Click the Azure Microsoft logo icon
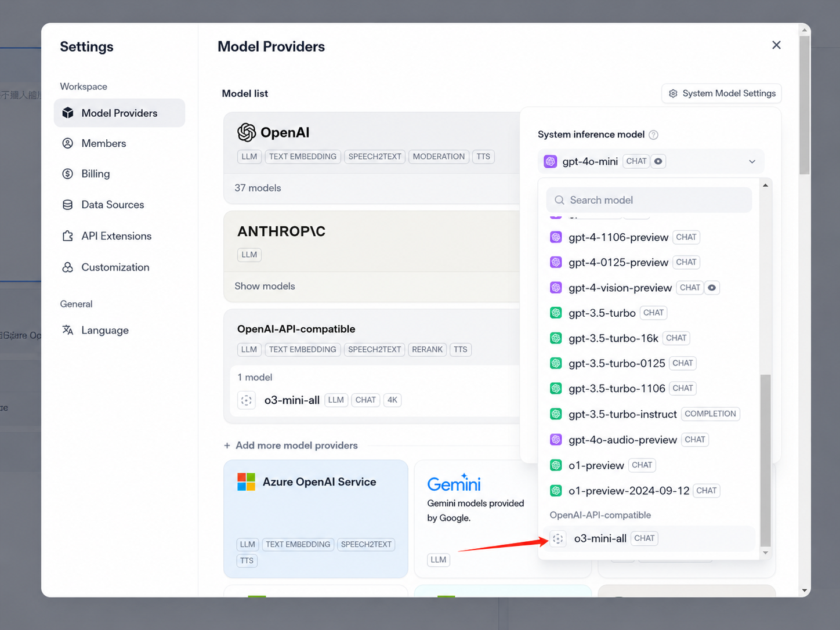The height and width of the screenshot is (630, 840). [246, 481]
